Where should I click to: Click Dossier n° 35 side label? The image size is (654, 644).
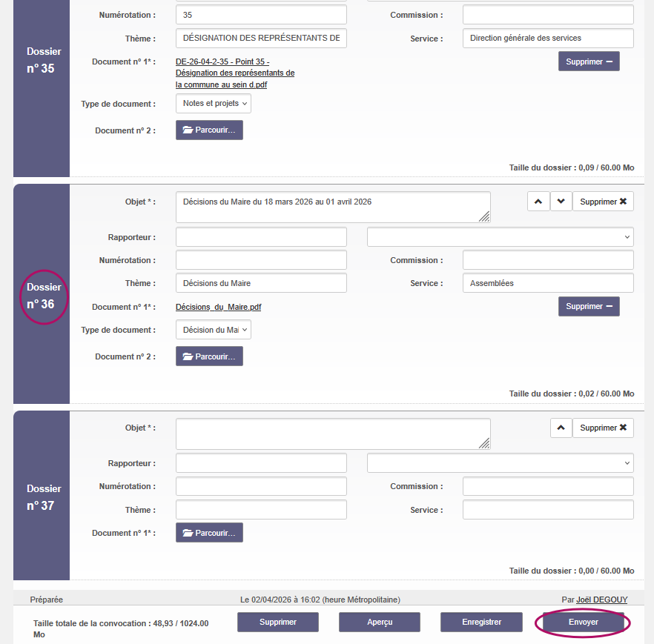[x=44, y=59]
